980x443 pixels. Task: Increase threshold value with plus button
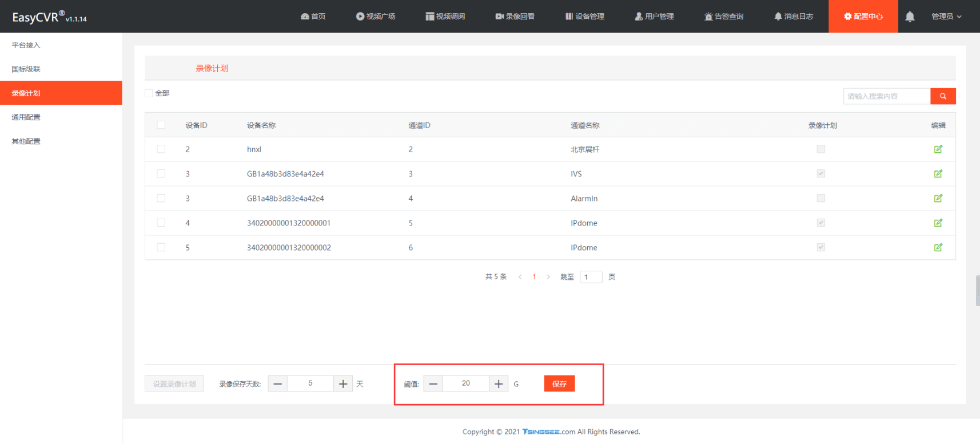499,383
